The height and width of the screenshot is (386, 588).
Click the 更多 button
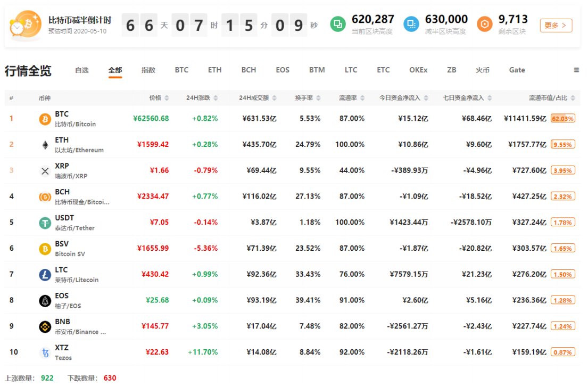tap(556, 25)
